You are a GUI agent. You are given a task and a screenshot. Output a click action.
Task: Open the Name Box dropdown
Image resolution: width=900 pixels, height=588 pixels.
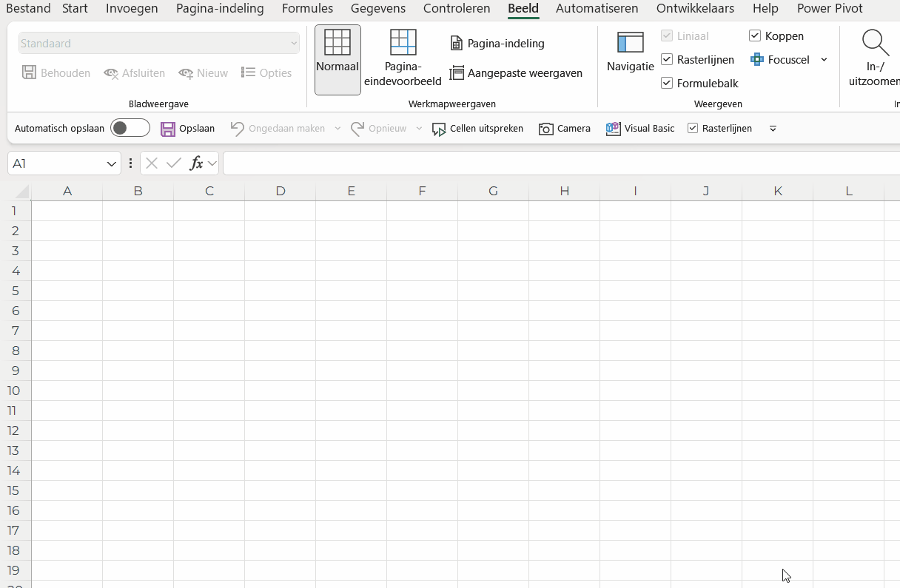(x=113, y=163)
